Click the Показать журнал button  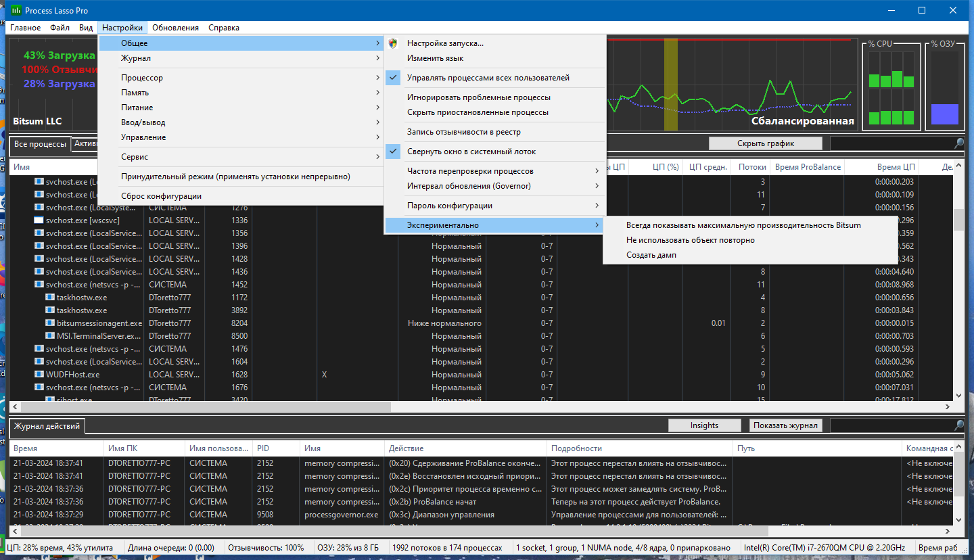pyautogui.click(x=786, y=425)
